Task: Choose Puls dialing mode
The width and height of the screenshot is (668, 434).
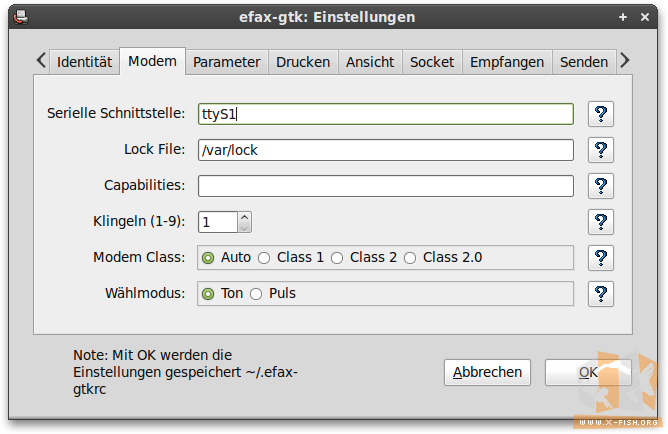Action: (x=256, y=294)
